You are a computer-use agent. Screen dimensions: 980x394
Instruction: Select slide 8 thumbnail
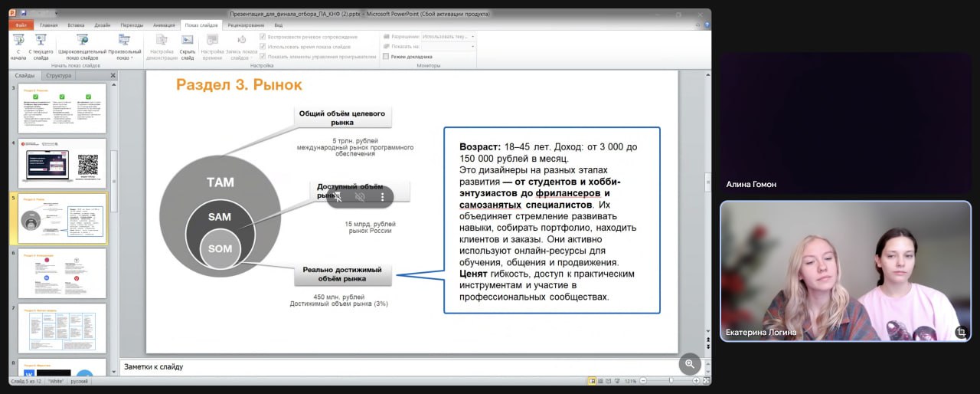pos(62,367)
